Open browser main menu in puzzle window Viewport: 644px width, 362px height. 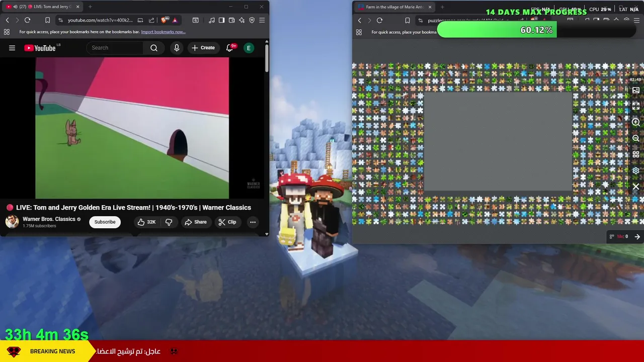point(637,20)
